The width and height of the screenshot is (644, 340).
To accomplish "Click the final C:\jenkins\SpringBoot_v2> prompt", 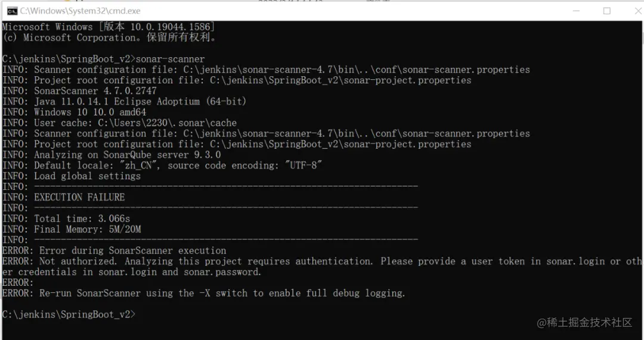I will pyautogui.click(x=69, y=315).
